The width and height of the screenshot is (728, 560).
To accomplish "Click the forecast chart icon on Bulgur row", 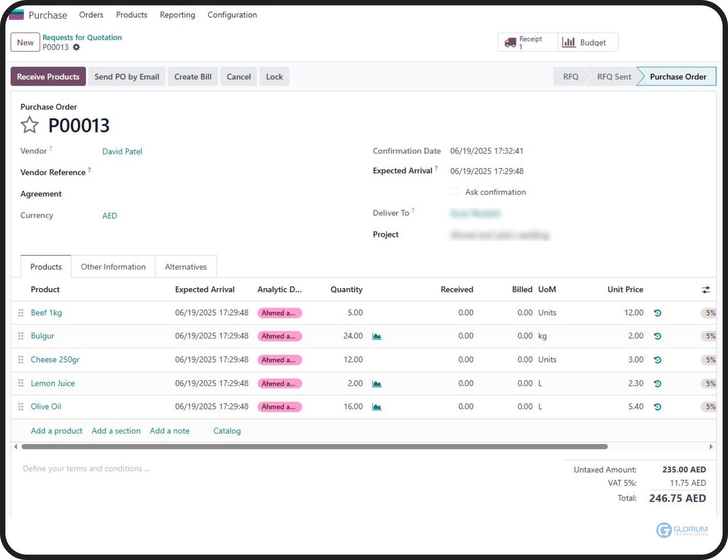I will coord(377,336).
